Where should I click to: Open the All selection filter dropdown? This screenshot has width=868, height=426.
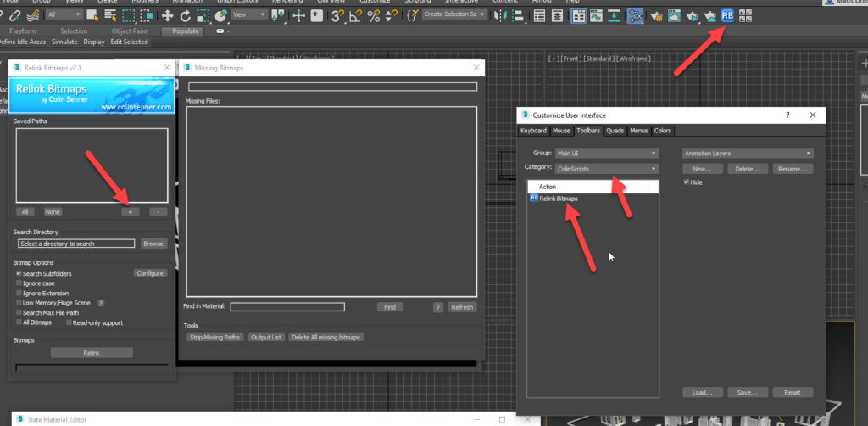click(x=64, y=15)
